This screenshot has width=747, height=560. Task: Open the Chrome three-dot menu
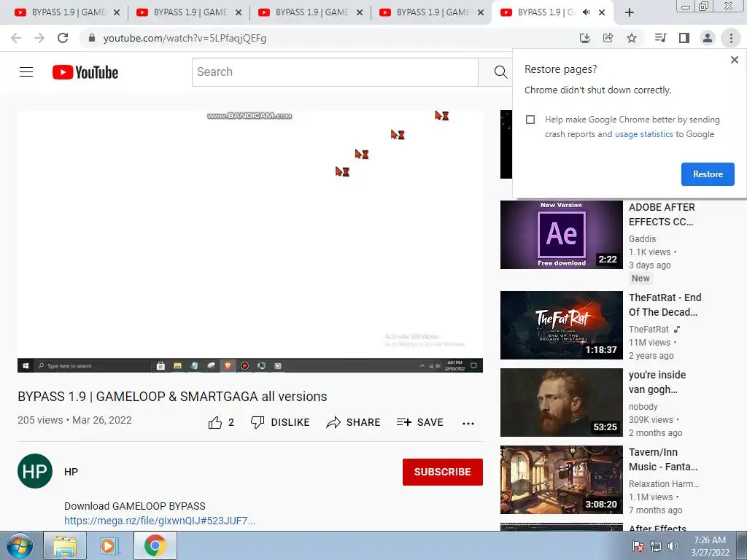click(731, 38)
